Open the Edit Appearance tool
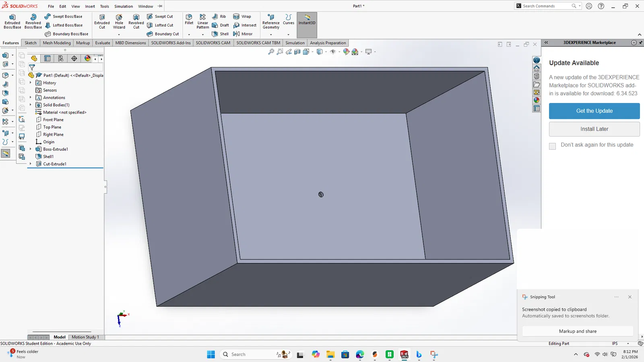644x362 pixels. [x=346, y=52]
